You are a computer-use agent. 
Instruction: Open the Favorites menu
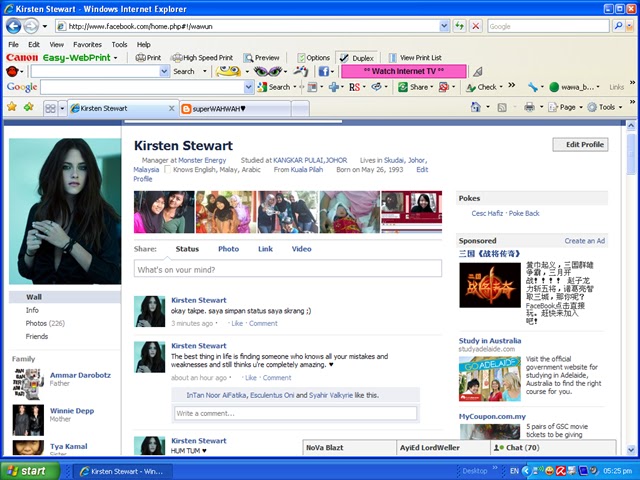87,44
